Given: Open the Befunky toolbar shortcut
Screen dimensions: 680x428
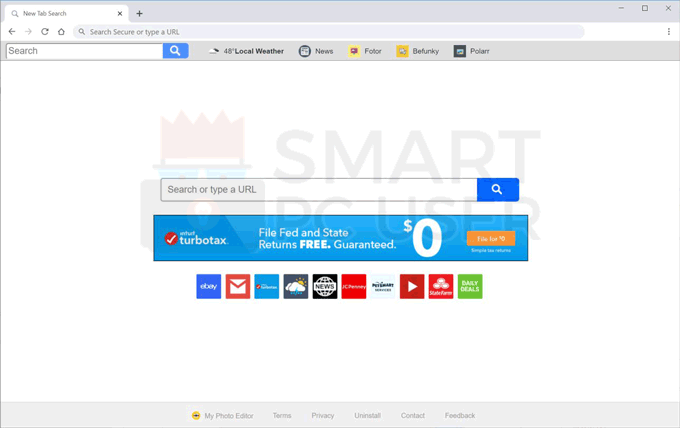Looking at the screenshot, I should click(417, 51).
